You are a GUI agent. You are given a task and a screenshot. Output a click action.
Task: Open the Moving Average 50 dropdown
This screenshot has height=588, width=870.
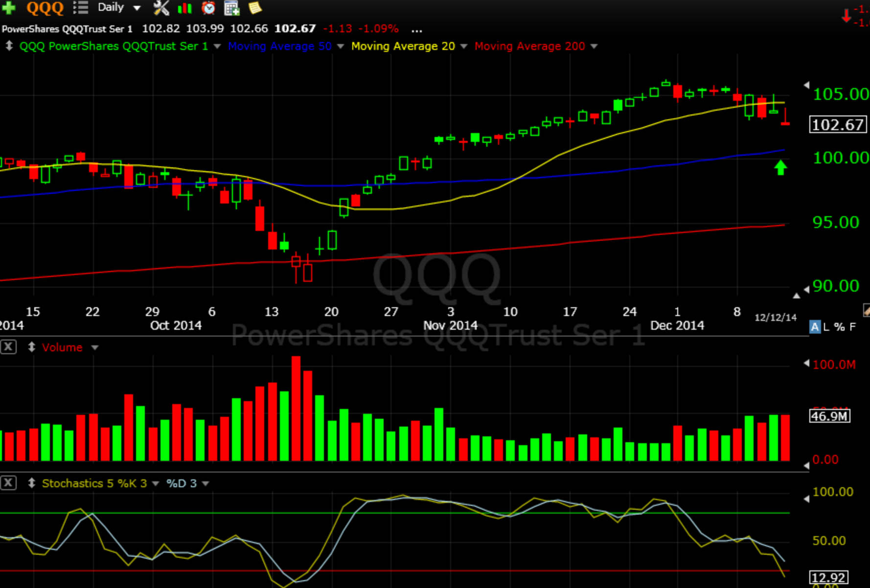pyautogui.click(x=341, y=46)
